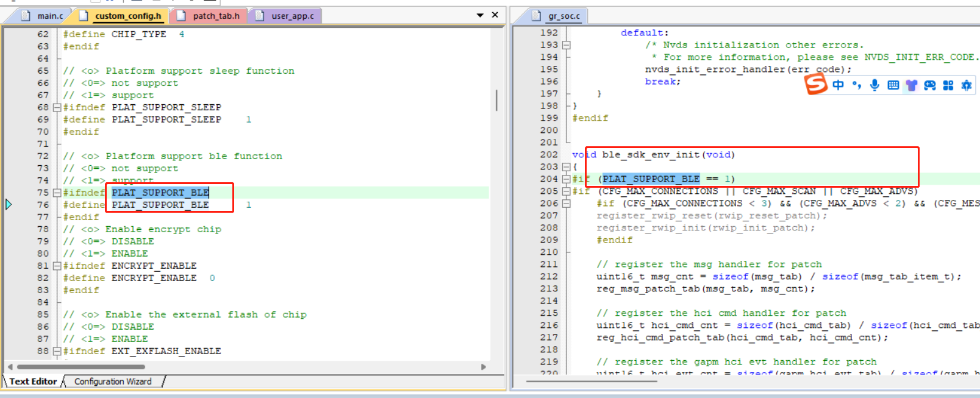
Task: Open the four-squares toolbox icon in IME bar
Action: pos(948,85)
